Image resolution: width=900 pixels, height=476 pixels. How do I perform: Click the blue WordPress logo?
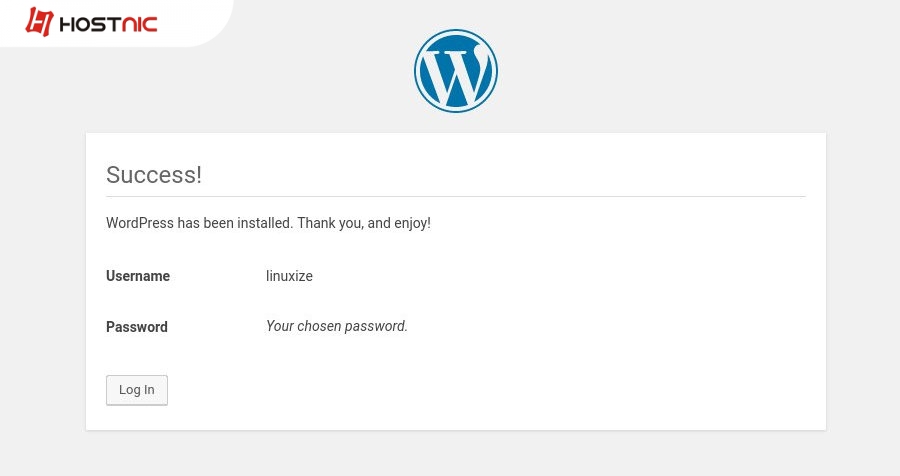point(456,71)
